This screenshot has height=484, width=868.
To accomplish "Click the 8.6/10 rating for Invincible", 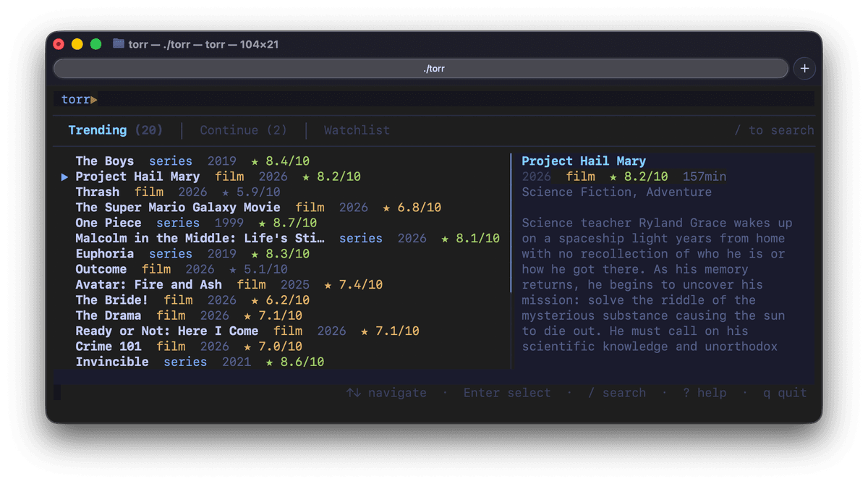I will (294, 362).
